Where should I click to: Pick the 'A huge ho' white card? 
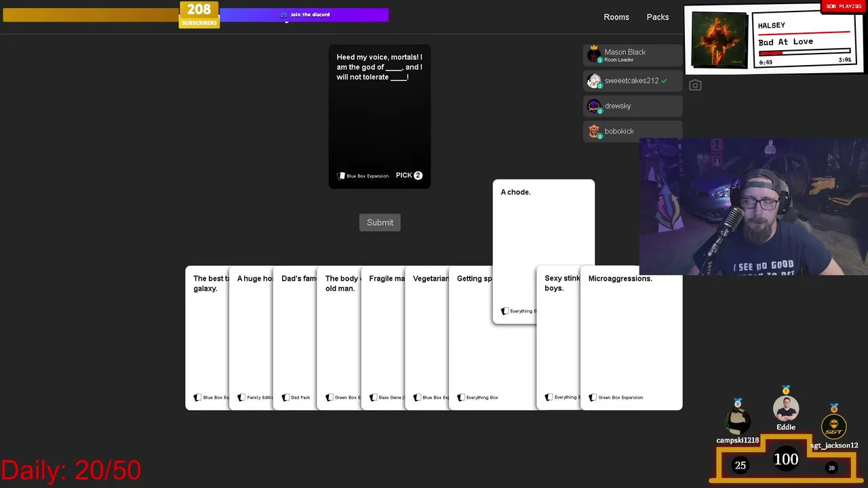coord(251,338)
